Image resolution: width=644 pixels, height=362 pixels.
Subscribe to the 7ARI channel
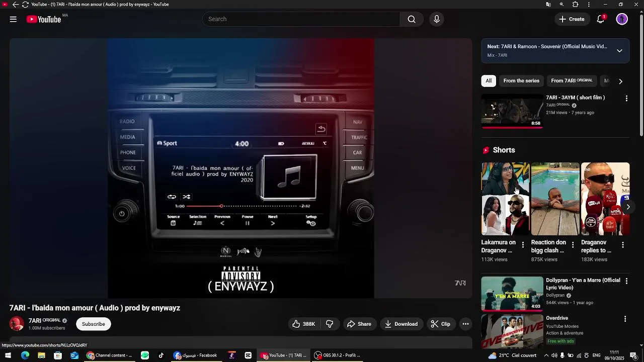94,324
